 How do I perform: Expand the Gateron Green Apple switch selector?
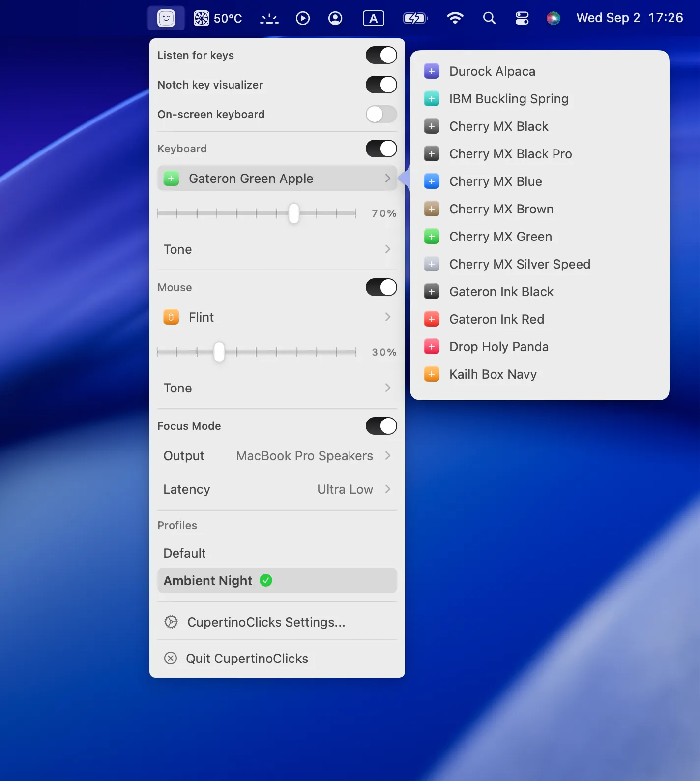[277, 178]
